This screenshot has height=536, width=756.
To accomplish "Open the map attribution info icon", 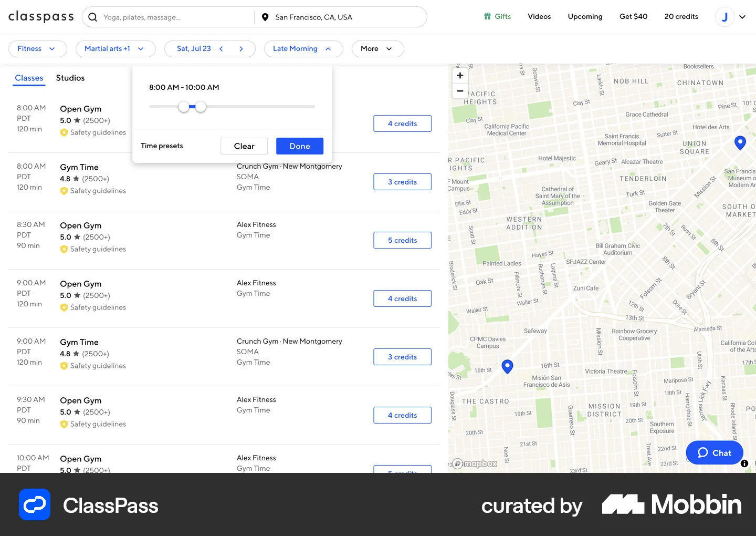I will click(744, 463).
